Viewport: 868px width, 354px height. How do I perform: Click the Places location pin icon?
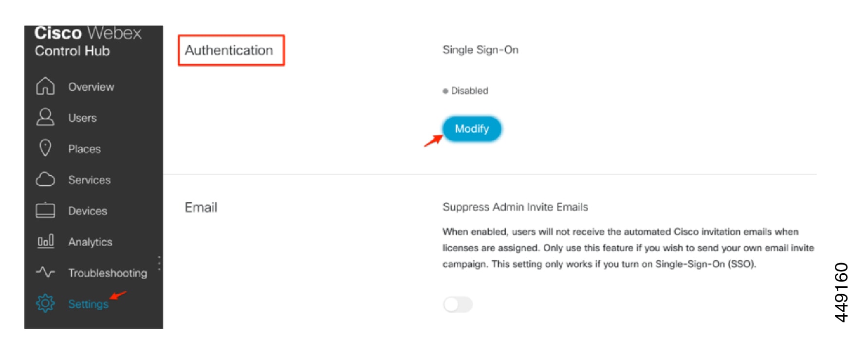click(x=45, y=148)
